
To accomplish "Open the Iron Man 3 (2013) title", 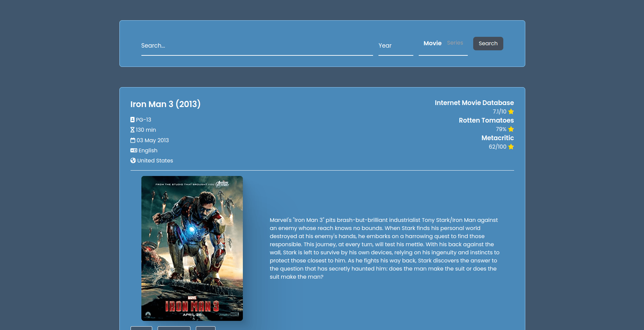I will [x=165, y=104].
